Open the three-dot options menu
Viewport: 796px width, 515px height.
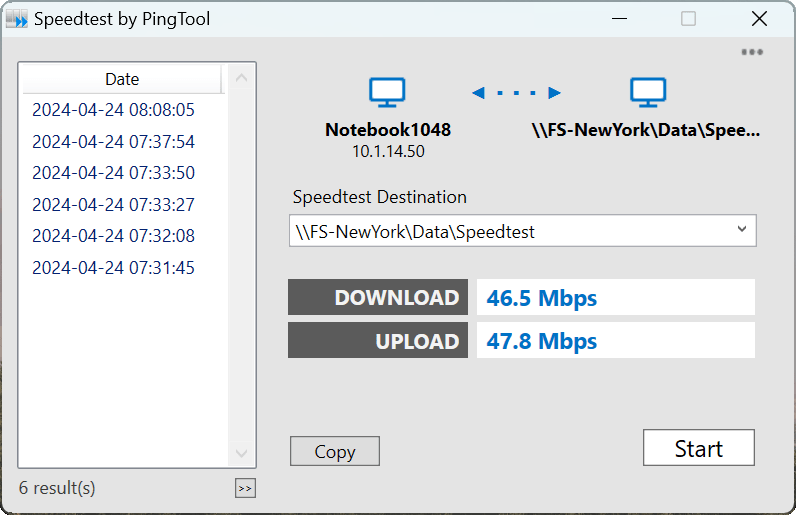tap(752, 52)
